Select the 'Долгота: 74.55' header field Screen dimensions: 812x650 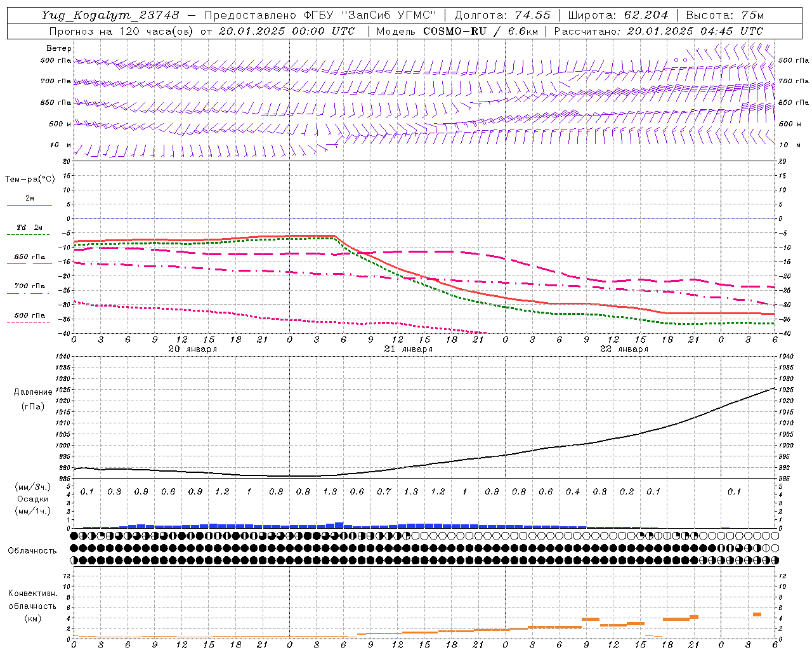pyautogui.click(x=502, y=15)
